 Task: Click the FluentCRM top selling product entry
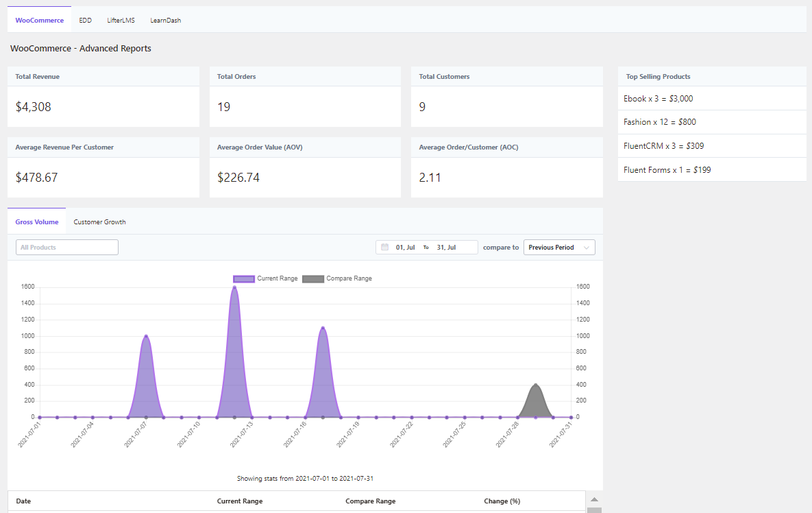tap(711, 146)
